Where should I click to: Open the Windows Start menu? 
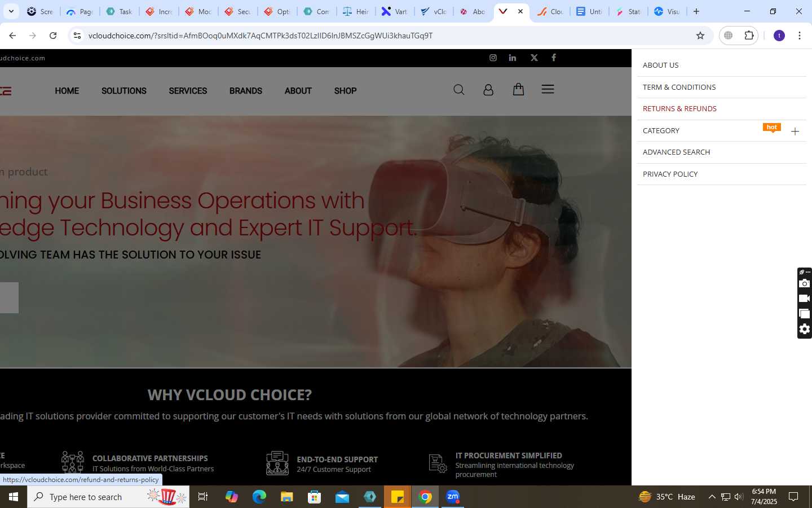pyautogui.click(x=14, y=497)
